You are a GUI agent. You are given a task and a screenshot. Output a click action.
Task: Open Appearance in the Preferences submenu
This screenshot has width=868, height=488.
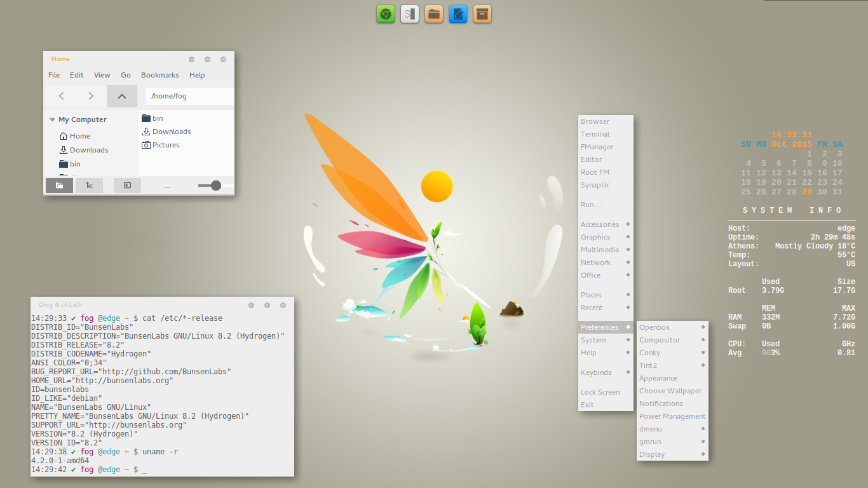click(672, 378)
